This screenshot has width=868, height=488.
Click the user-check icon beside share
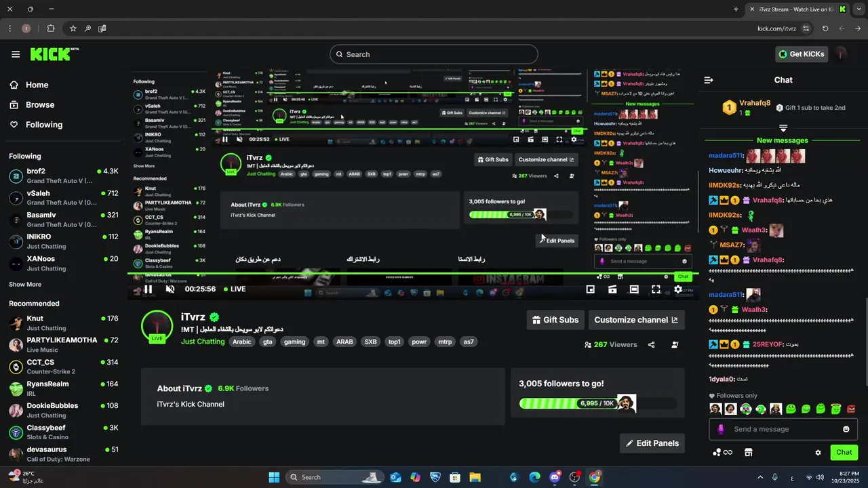click(675, 344)
